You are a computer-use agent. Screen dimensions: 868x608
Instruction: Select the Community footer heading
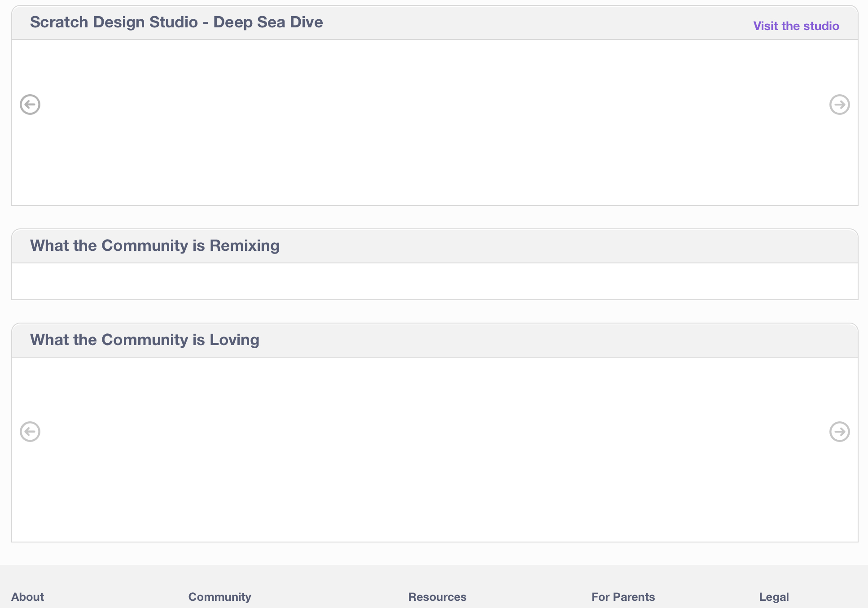pyautogui.click(x=219, y=597)
